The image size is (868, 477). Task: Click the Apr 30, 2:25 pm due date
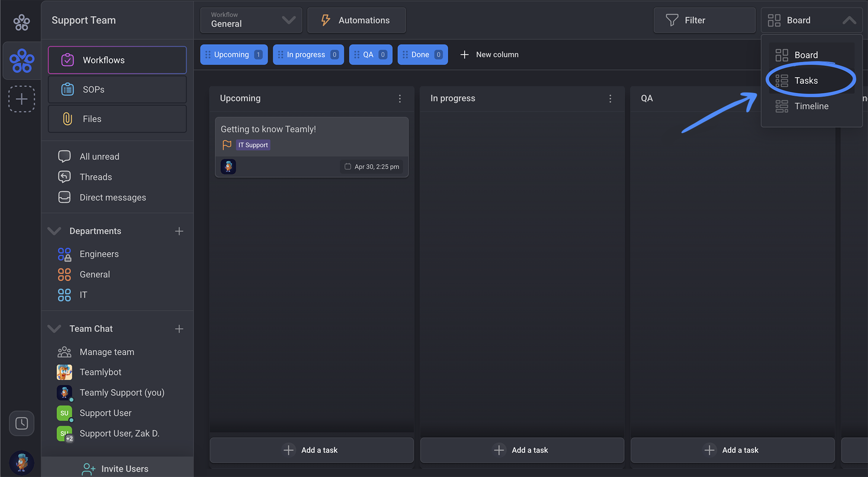[372, 166]
